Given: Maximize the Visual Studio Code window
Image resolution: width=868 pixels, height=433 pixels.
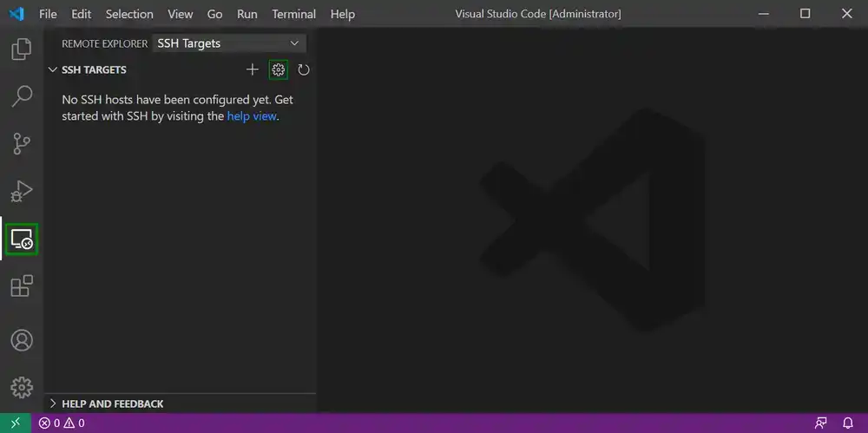Looking at the screenshot, I should (806, 13).
